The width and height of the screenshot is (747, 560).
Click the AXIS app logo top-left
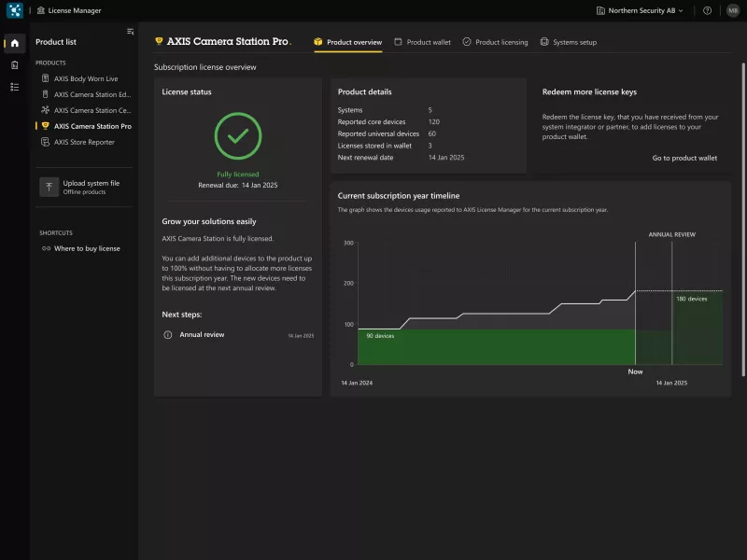coord(15,10)
